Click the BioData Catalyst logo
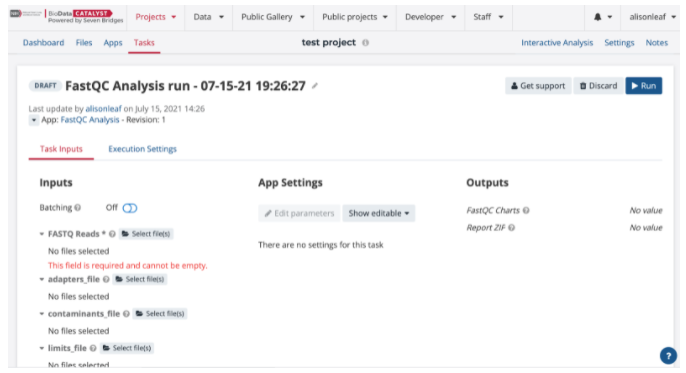This screenshot has width=686, height=373. pos(66,17)
